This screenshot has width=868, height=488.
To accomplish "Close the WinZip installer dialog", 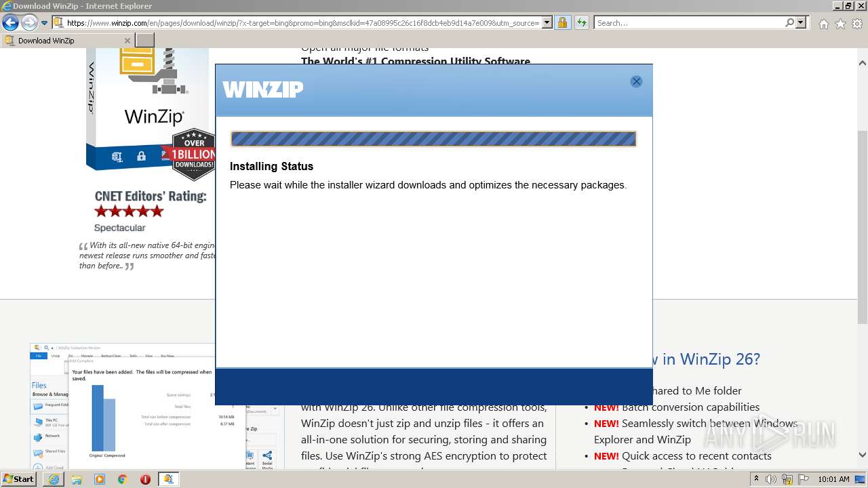I will click(636, 81).
